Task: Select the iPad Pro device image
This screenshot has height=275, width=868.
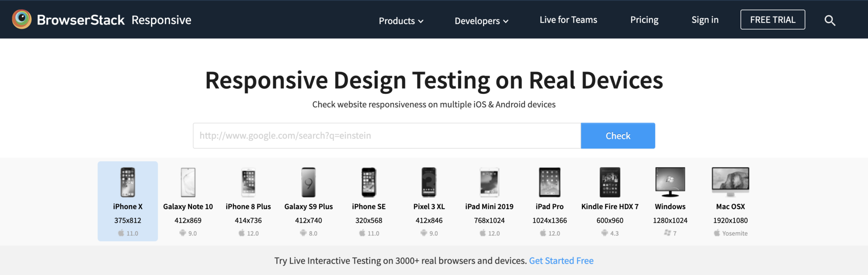Action: point(550,182)
